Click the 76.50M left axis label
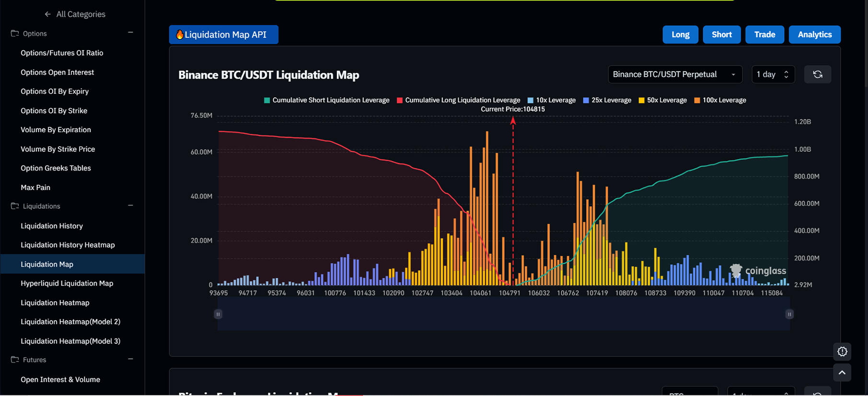868x396 pixels. (201, 115)
